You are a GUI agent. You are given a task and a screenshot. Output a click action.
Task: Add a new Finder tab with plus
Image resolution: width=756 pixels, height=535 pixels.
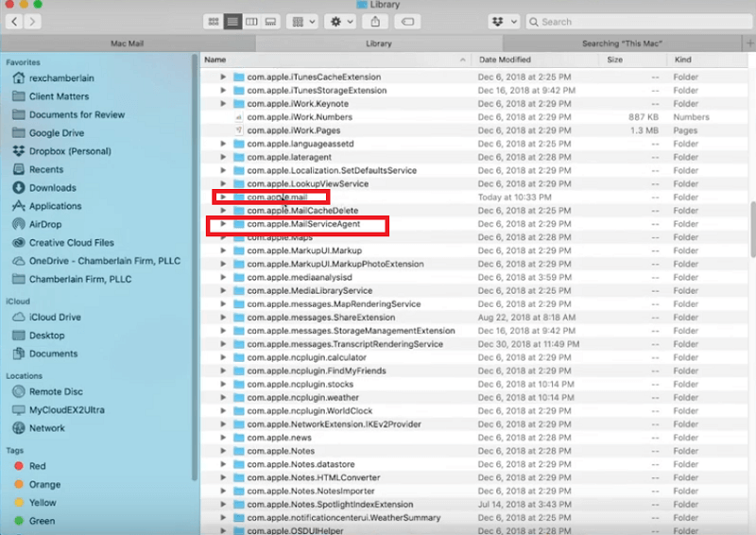pyautogui.click(x=749, y=43)
